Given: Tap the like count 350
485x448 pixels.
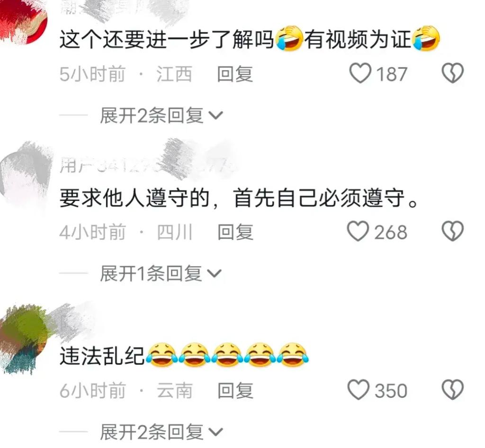Looking at the screenshot, I should coord(391,391).
